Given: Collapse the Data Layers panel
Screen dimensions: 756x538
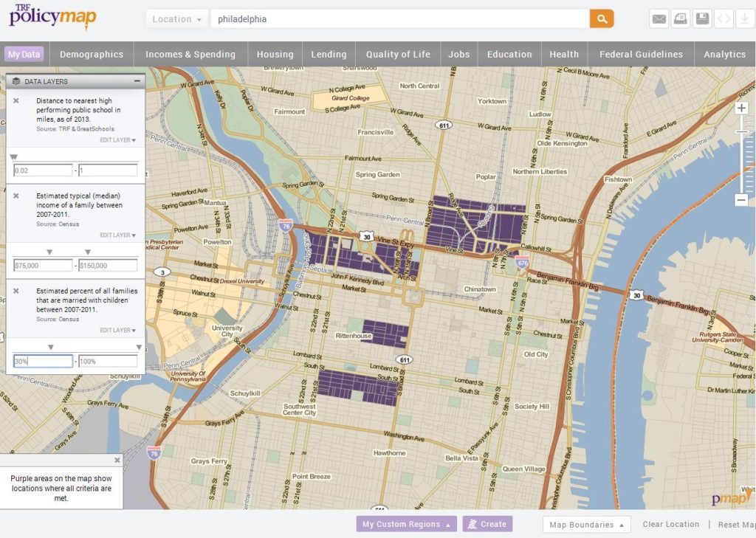Looking at the screenshot, I should point(137,81).
